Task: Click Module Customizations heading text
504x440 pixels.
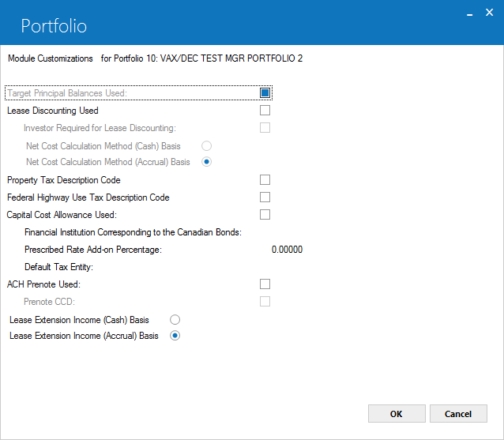Action: point(50,58)
